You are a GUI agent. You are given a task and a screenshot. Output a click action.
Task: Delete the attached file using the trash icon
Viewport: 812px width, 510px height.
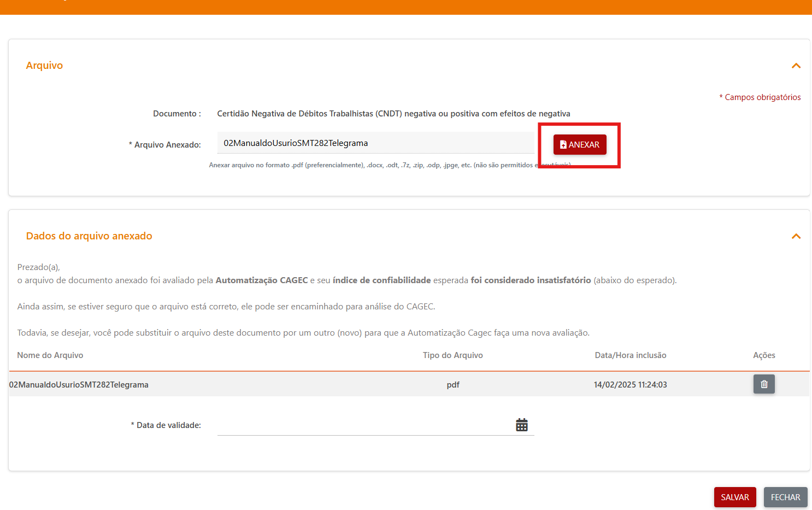[x=763, y=384]
